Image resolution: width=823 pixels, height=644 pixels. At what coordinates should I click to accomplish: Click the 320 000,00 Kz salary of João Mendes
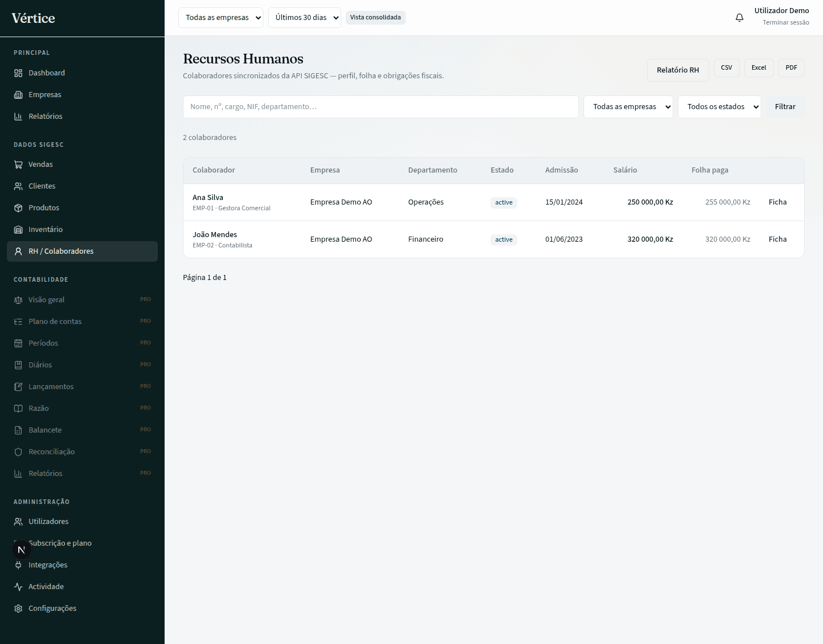(650, 239)
